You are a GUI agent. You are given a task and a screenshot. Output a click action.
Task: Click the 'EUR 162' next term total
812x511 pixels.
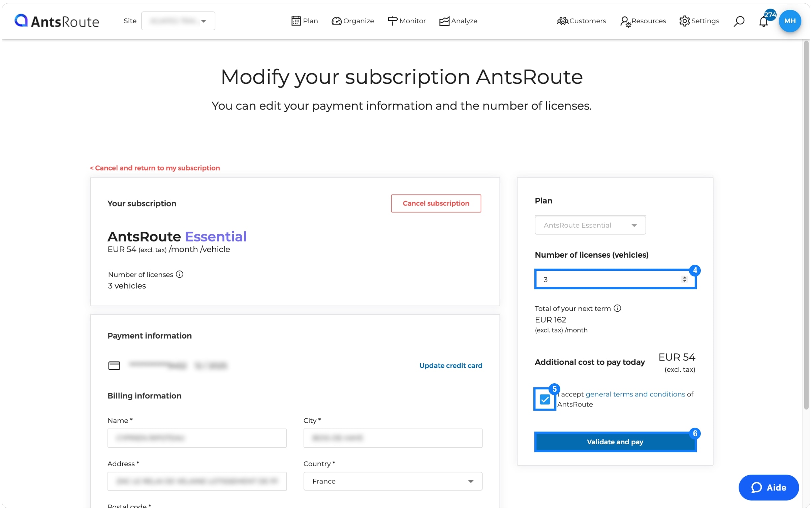pyautogui.click(x=550, y=320)
